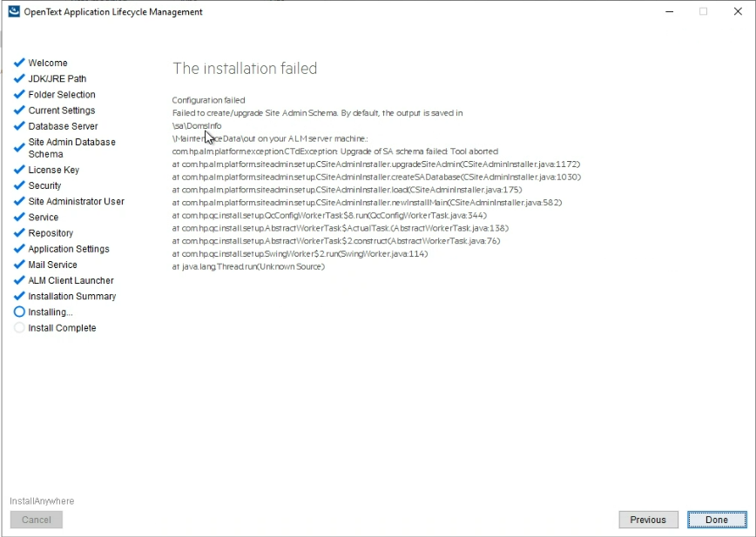Click the disabled Cancel button
Image resolution: width=756 pixels, height=537 pixels.
click(x=36, y=519)
